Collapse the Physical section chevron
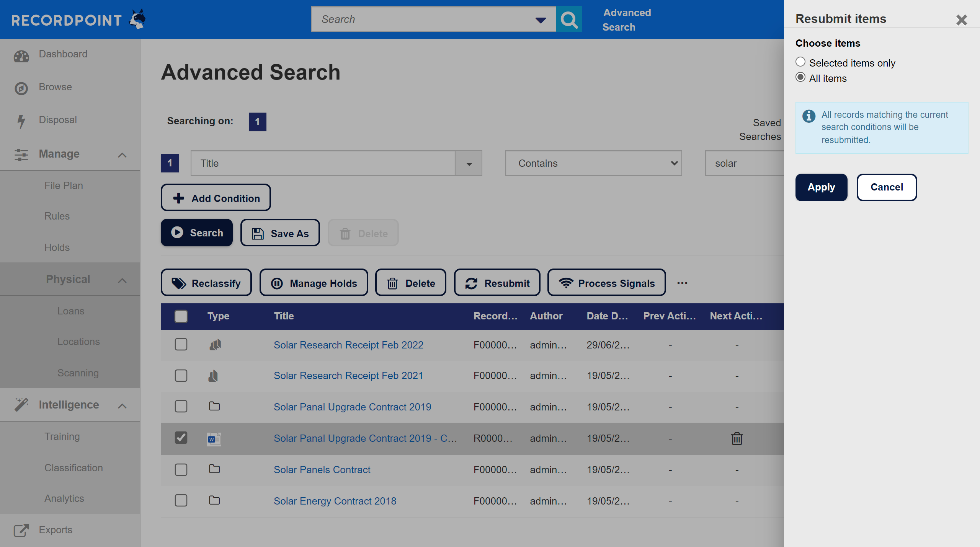This screenshot has height=547, width=980. click(x=122, y=280)
